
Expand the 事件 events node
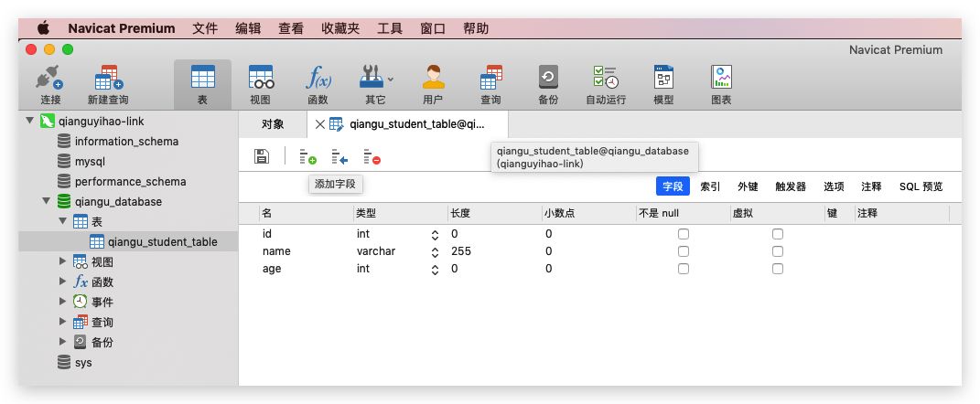pos(62,302)
